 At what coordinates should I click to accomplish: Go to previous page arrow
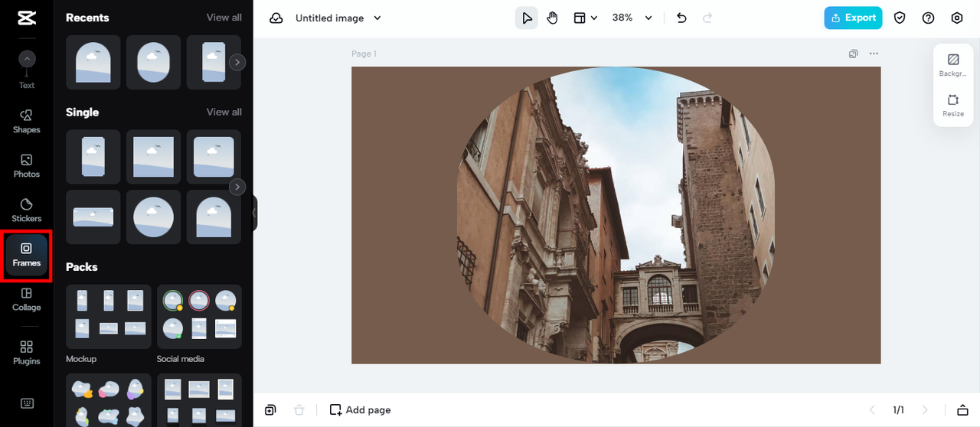(871, 410)
